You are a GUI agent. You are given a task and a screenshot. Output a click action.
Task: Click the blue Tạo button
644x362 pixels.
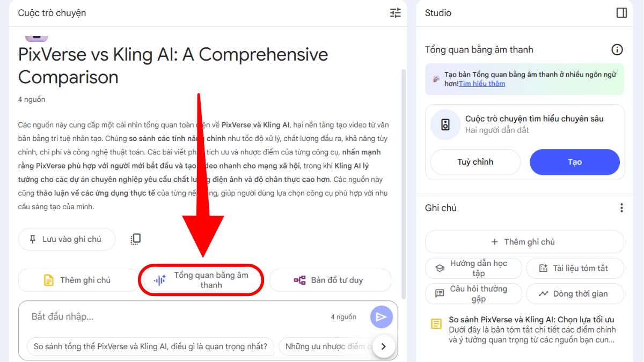(x=575, y=162)
